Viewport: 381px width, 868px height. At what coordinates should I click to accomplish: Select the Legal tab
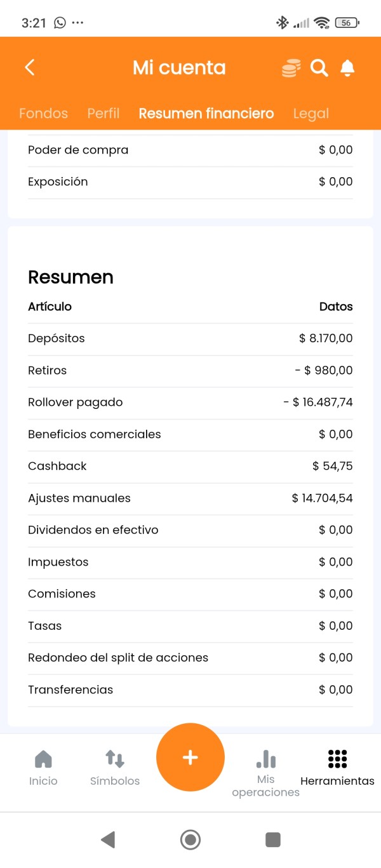tap(311, 114)
